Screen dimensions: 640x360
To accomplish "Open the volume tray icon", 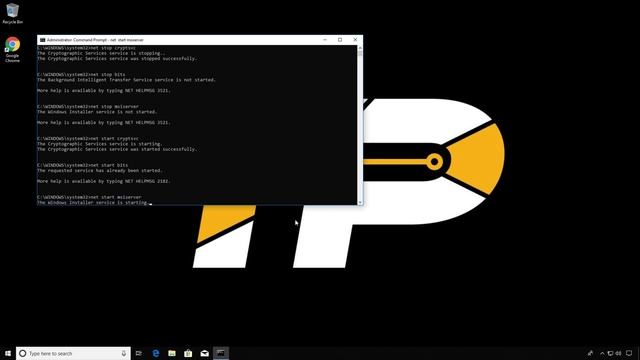I will click(618, 353).
